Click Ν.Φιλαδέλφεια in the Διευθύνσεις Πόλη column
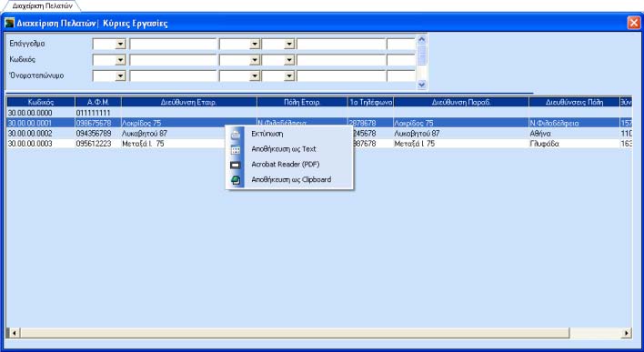Viewport: 644px width, 352px height. click(x=554, y=123)
